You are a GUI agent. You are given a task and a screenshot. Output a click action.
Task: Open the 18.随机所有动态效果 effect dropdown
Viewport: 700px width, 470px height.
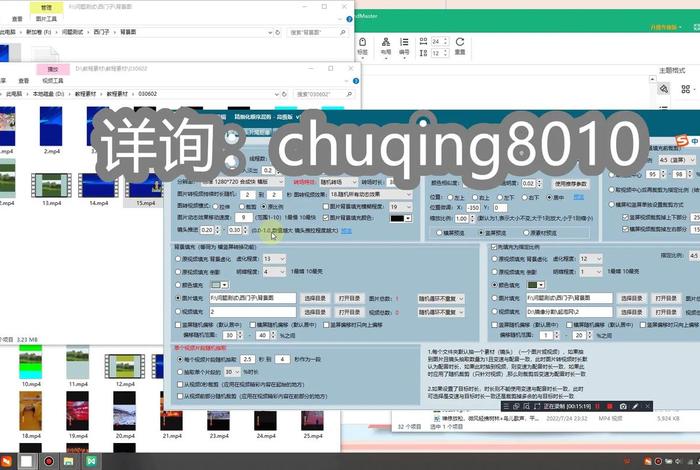[x=370, y=194]
